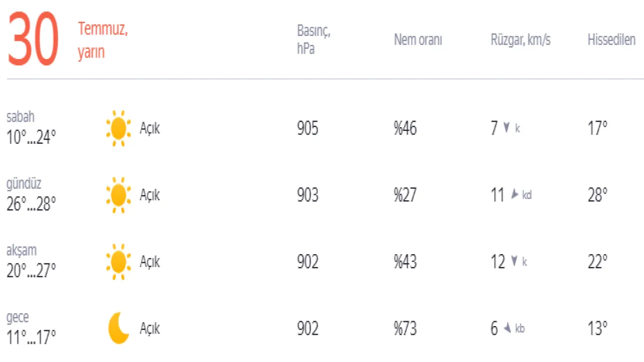Click the akşam north wind arrow
This screenshot has width=644, height=362.
(x=514, y=262)
